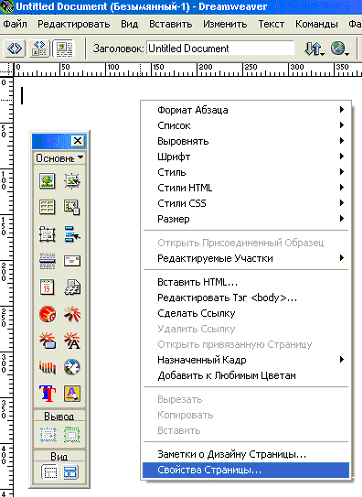Show Code and Design Views

coord(39,49)
